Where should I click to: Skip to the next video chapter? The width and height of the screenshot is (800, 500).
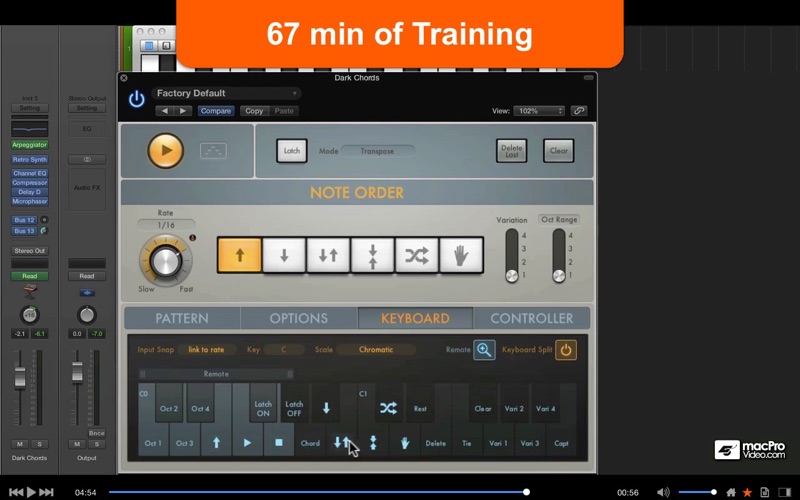point(46,492)
